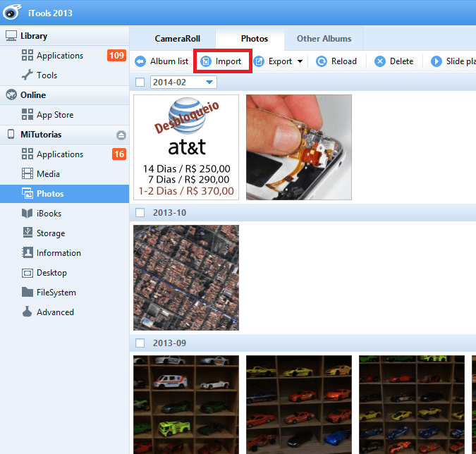The width and height of the screenshot is (476, 454).
Task: Select the Advanced flask item
Action: [28, 312]
